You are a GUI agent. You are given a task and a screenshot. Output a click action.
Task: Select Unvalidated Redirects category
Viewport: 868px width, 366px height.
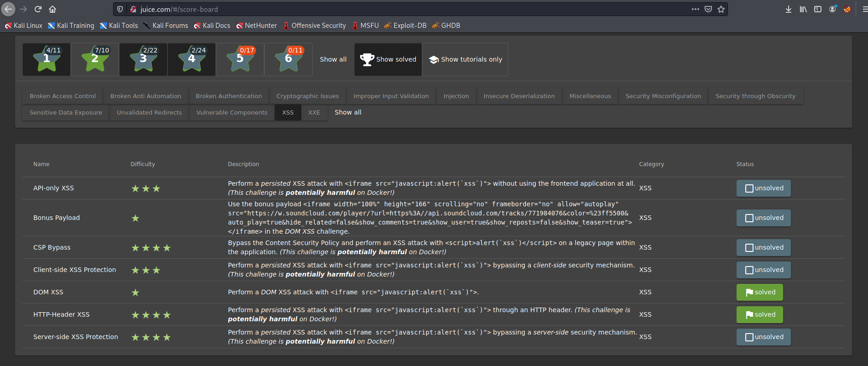click(149, 112)
